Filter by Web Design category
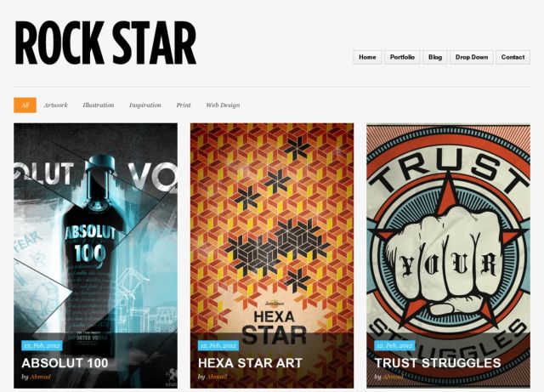 click(223, 105)
